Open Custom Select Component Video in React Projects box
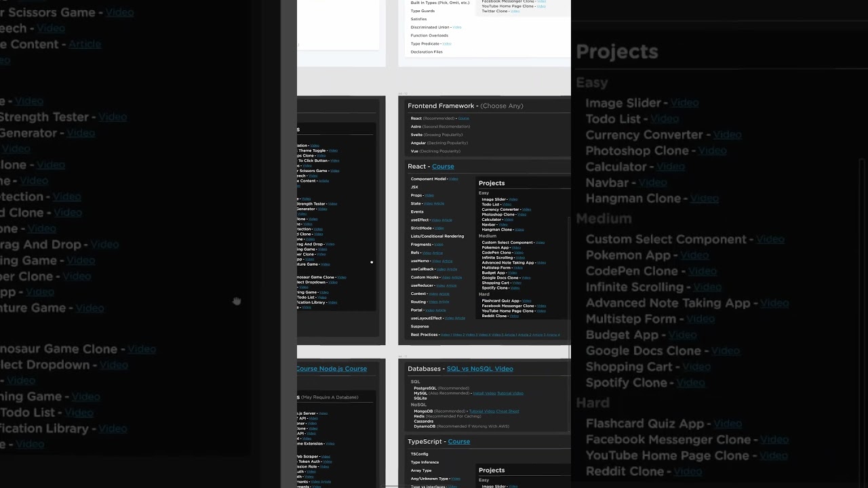Image resolution: width=868 pixels, height=488 pixels. 540,243
